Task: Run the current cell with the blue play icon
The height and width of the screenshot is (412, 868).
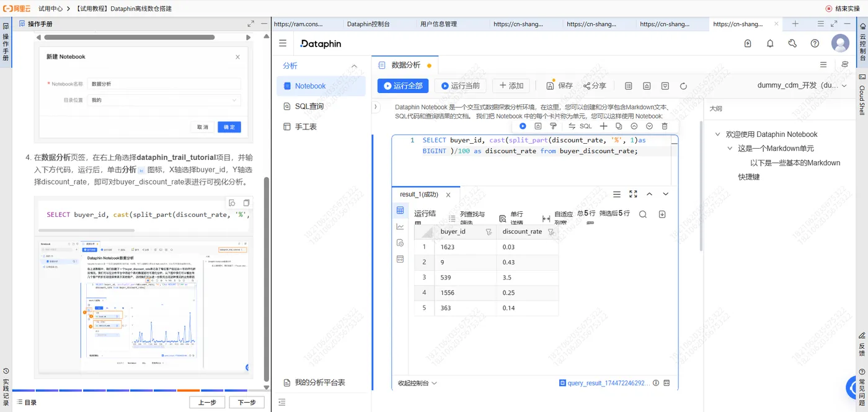Action: (523, 126)
